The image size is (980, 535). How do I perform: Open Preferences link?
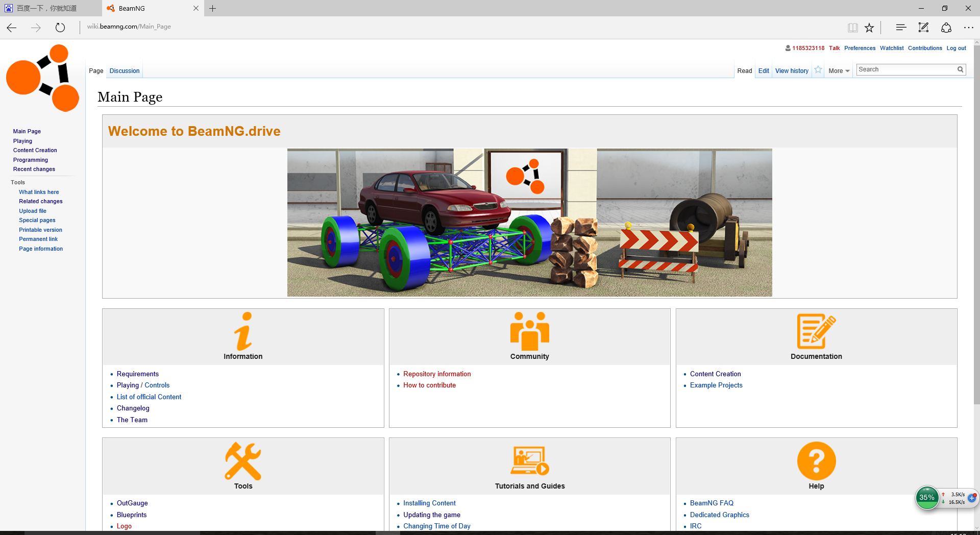coord(860,48)
